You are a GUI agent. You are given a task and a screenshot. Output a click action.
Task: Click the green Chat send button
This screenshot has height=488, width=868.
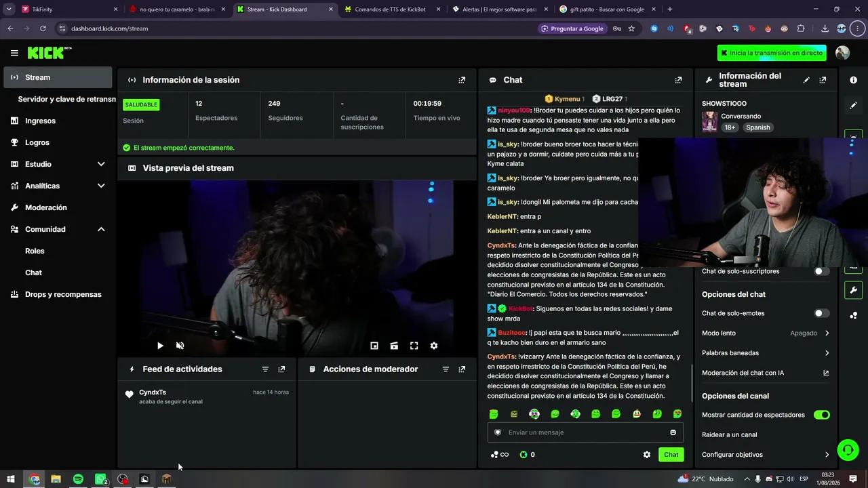coord(671,455)
